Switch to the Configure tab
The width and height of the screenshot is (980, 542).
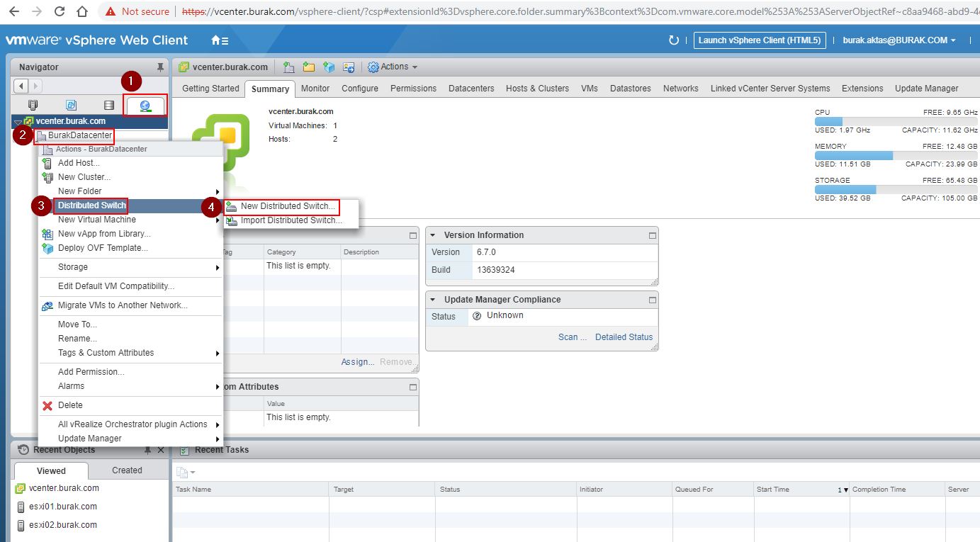pyautogui.click(x=360, y=89)
